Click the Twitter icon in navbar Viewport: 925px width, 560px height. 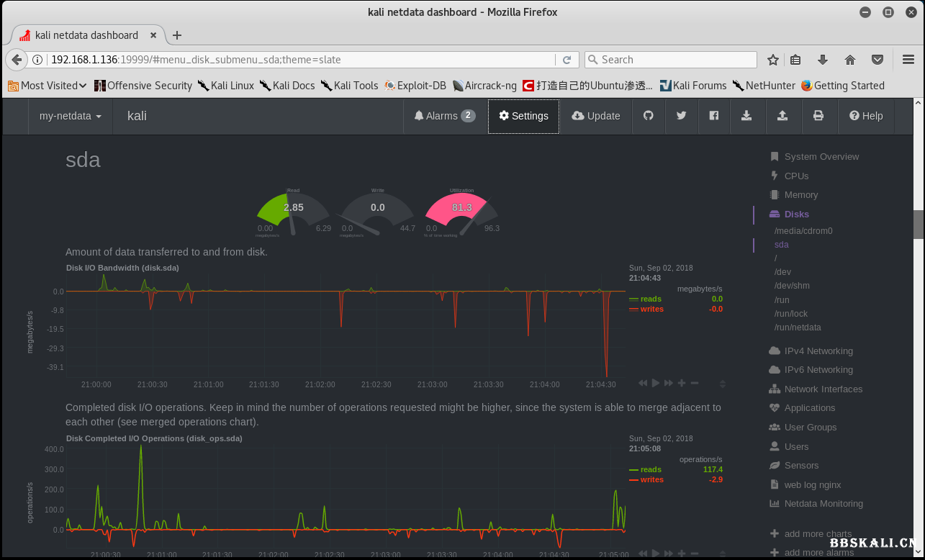681,116
